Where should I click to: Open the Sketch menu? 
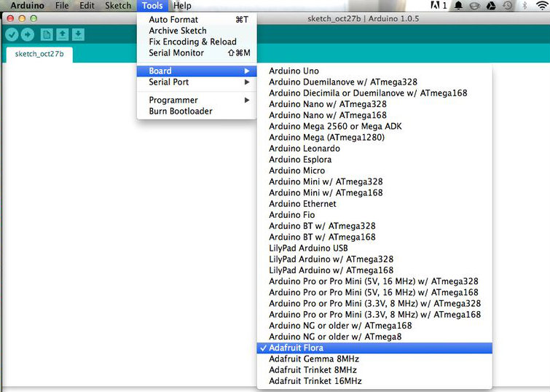[x=118, y=6]
